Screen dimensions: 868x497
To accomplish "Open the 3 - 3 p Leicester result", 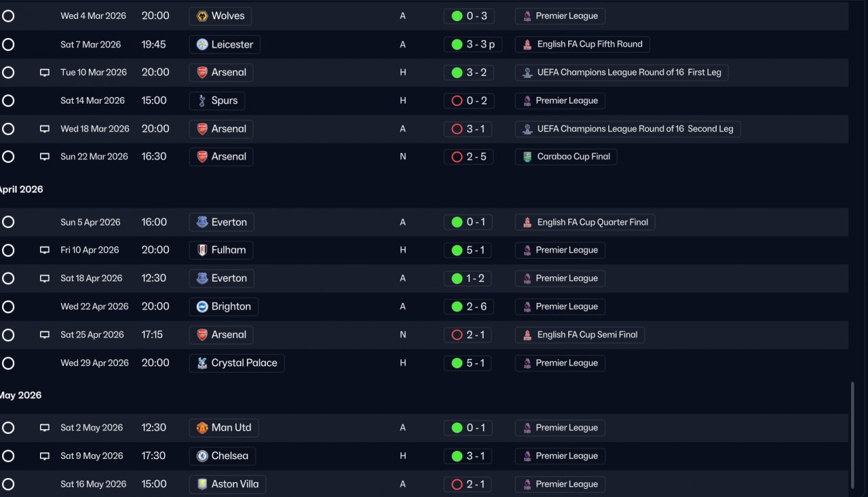I will [x=473, y=44].
